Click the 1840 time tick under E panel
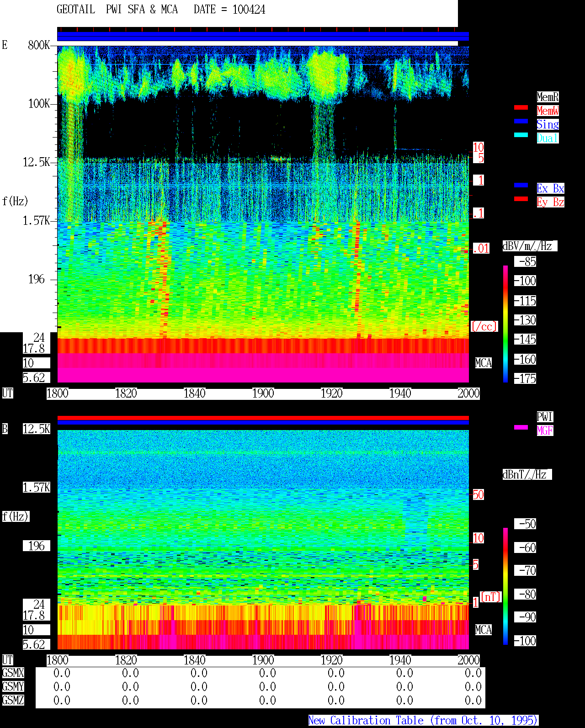The width and height of the screenshot is (585, 728). point(194,393)
